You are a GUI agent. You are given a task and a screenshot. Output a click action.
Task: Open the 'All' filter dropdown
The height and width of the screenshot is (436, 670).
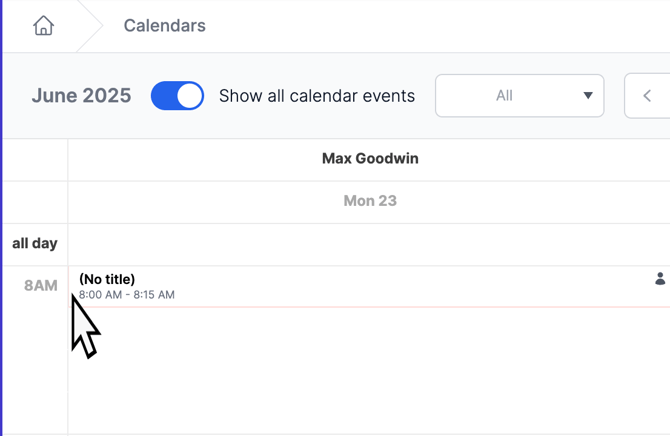tap(520, 96)
